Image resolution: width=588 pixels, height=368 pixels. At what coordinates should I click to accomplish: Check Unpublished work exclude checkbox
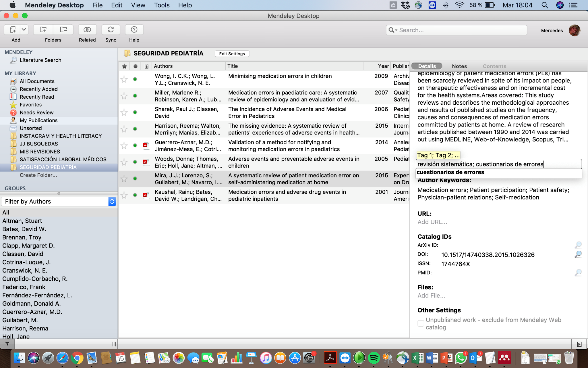[x=421, y=323]
